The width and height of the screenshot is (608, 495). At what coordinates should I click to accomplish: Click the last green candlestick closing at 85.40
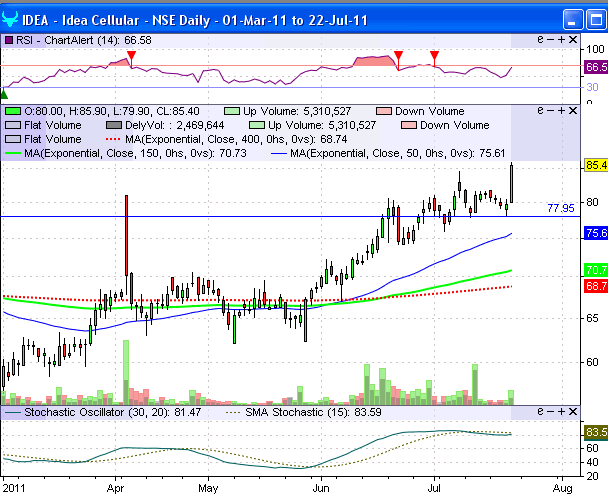click(511, 184)
